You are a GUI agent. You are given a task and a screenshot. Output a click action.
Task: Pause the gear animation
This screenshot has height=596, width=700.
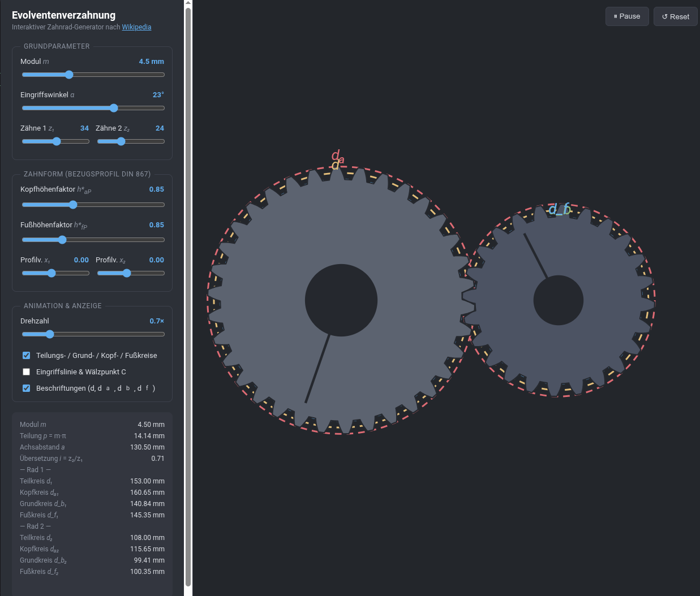point(627,16)
